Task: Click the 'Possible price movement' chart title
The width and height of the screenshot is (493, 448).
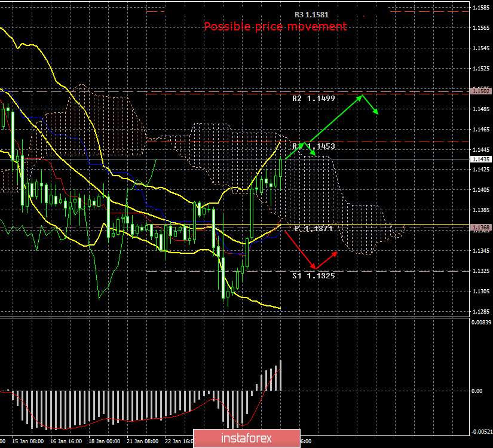Action: point(275,26)
